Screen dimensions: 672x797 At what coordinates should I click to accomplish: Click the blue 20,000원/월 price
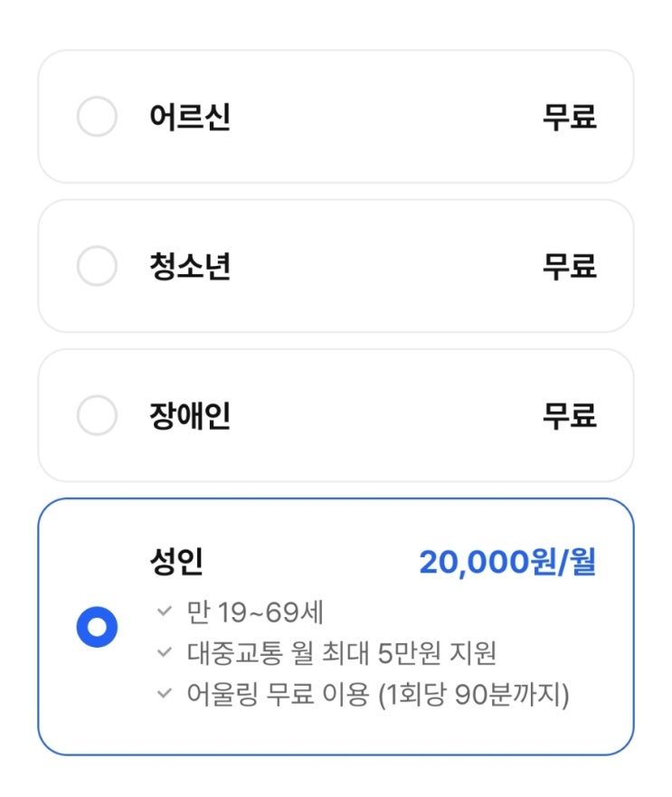click(x=507, y=562)
